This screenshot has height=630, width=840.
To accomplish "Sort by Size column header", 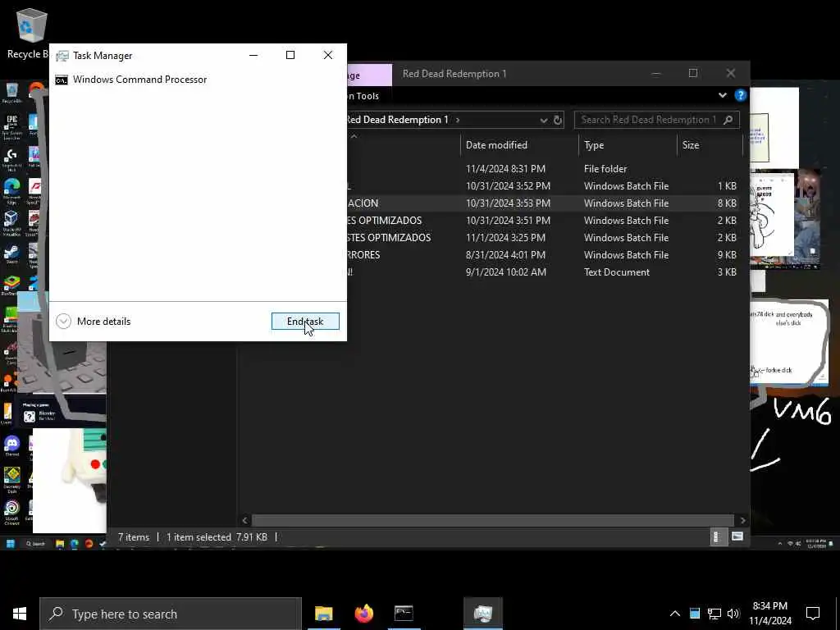I will pyautogui.click(x=710, y=145).
